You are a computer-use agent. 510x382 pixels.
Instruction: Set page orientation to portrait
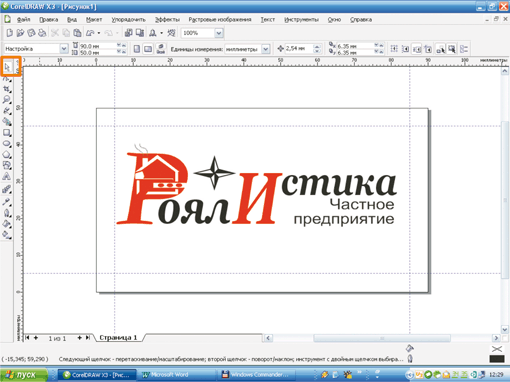(137, 49)
